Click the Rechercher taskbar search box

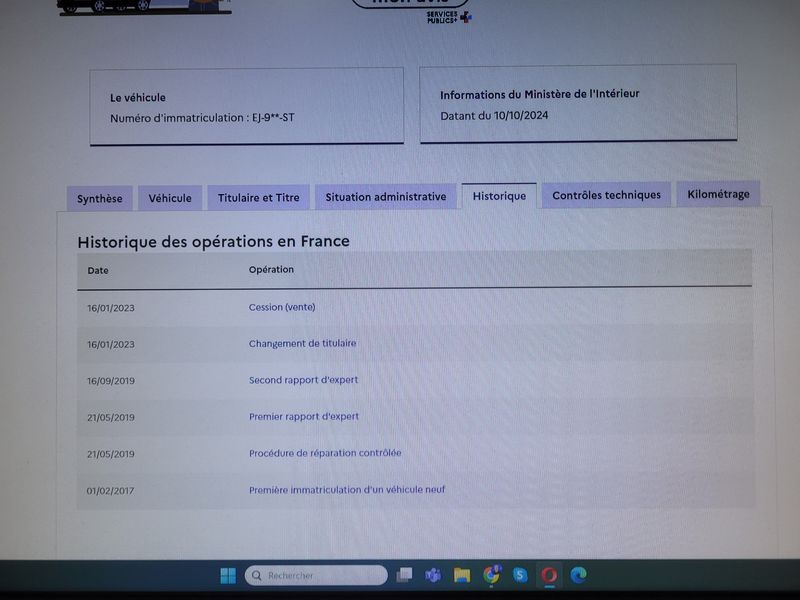click(316, 575)
